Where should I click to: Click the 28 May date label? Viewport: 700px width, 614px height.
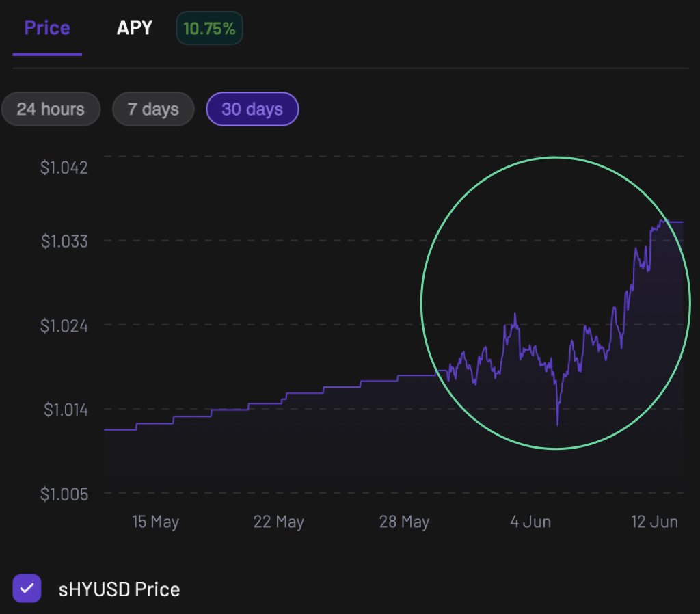[404, 522]
